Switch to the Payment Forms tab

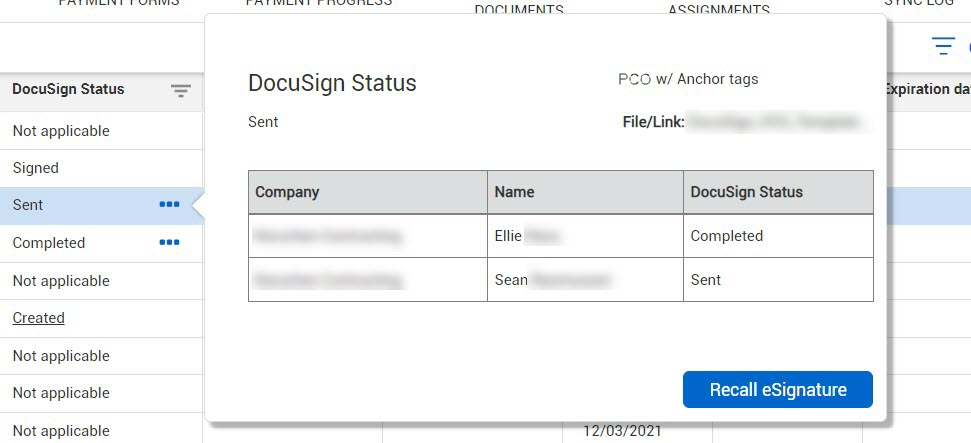point(119,3)
